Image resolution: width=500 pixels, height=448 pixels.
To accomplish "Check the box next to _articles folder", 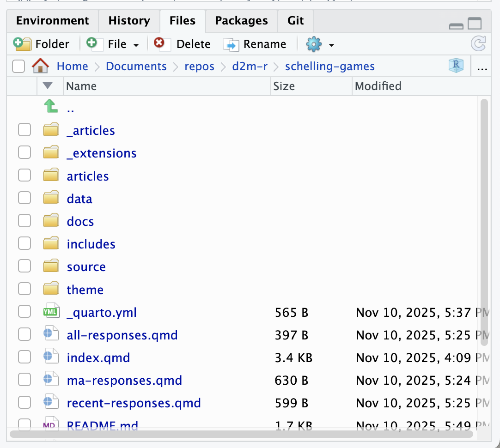I will (24, 130).
